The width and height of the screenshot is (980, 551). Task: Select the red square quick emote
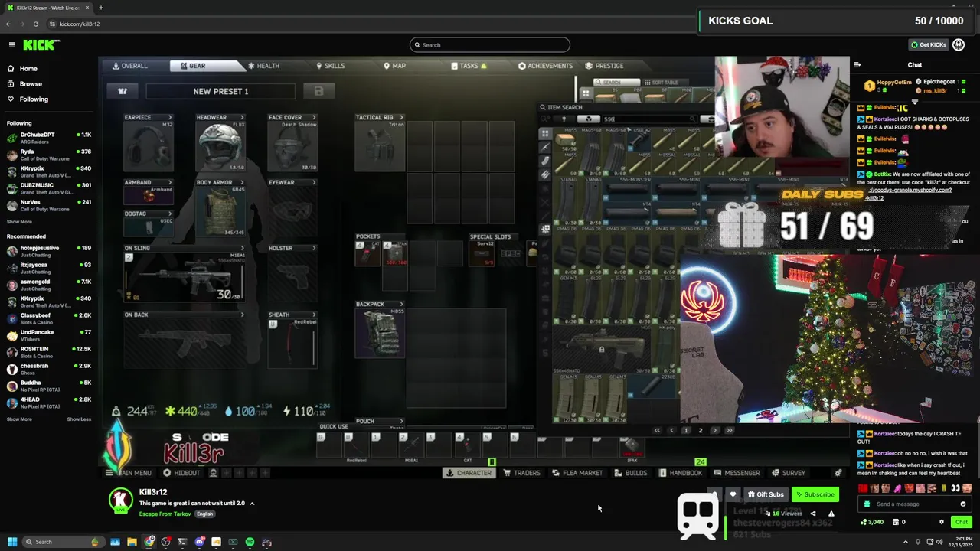pos(863,488)
